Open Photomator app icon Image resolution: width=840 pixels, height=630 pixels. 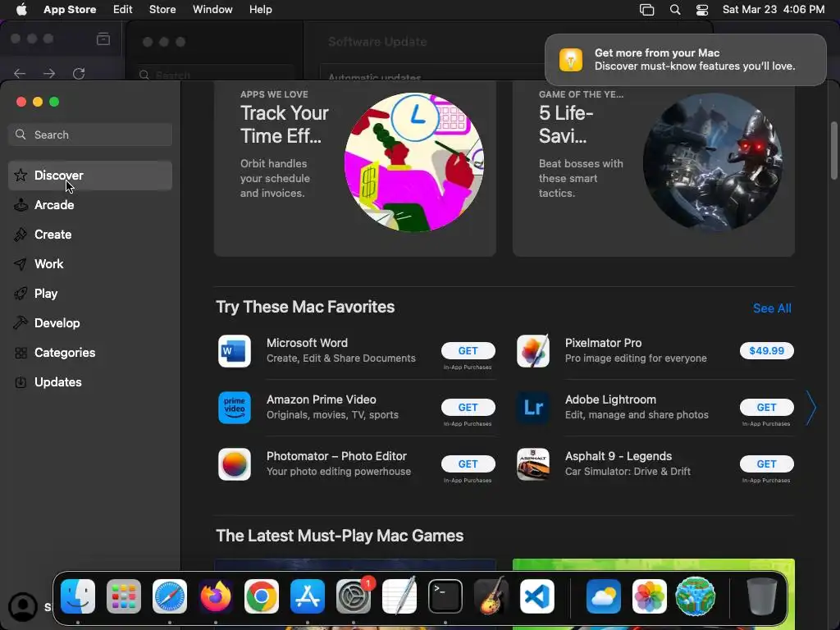click(x=235, y=464)
